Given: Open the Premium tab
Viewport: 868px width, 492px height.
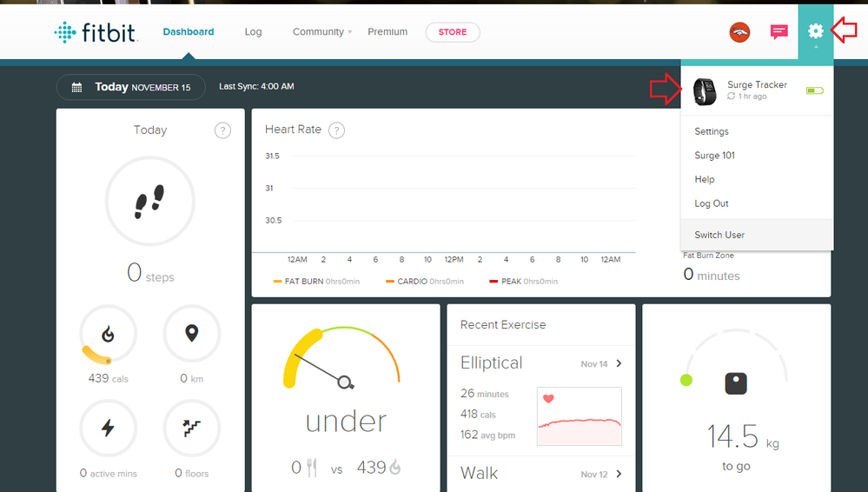Looking at the screenshot, I should coord(388,32).
